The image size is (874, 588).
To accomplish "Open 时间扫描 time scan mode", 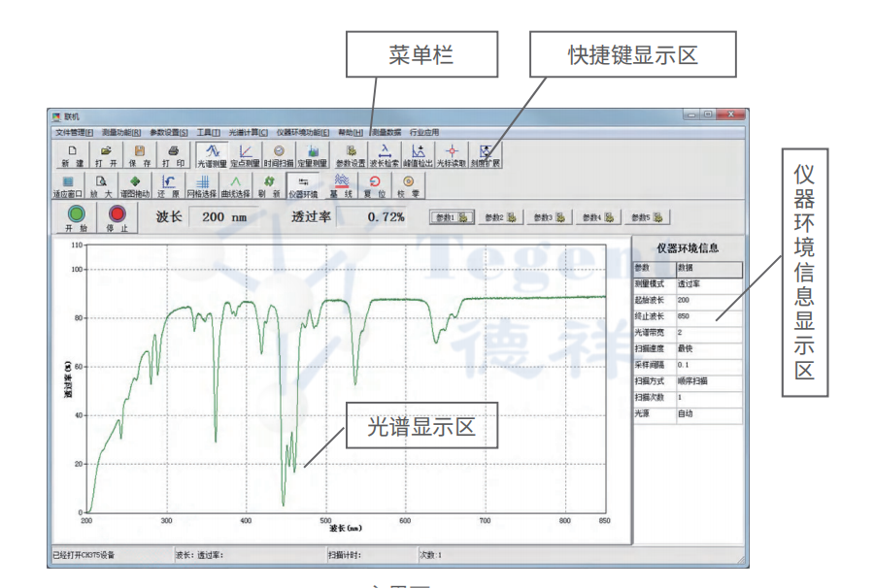I will [279, 155].
